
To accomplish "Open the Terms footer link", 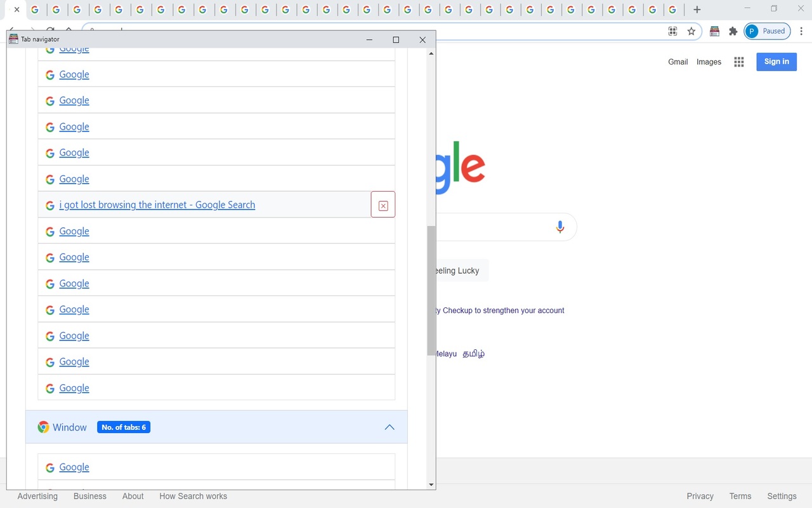I will coord(740,497).
